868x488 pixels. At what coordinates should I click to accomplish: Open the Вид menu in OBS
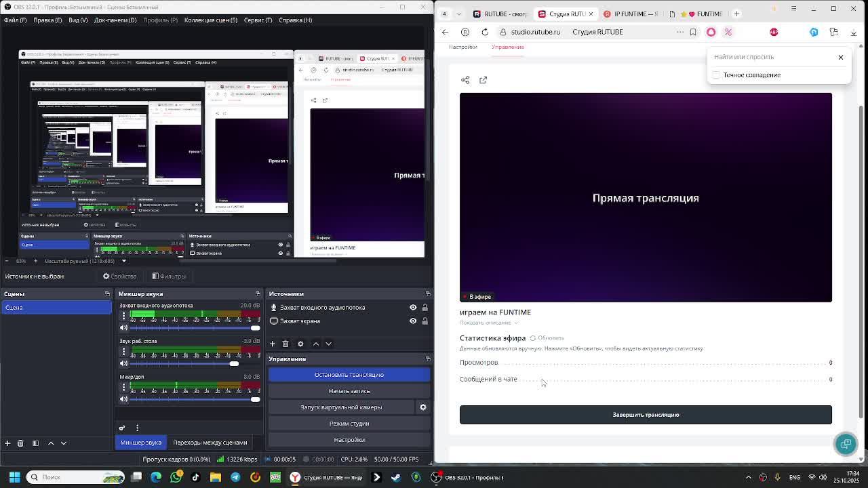tap(78, 20)
